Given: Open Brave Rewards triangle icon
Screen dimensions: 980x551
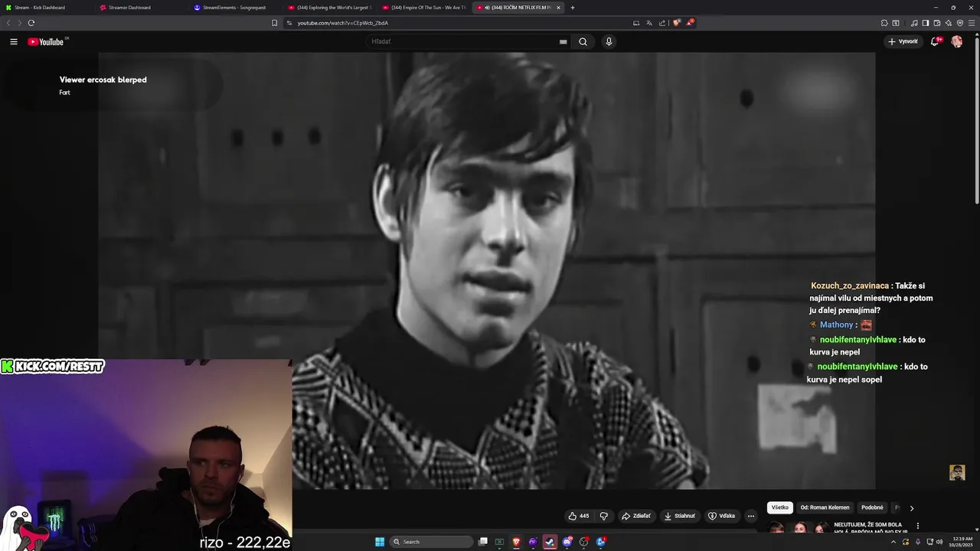Looking at the screenshot, I should pyautogui.click(x=691, y=23).
